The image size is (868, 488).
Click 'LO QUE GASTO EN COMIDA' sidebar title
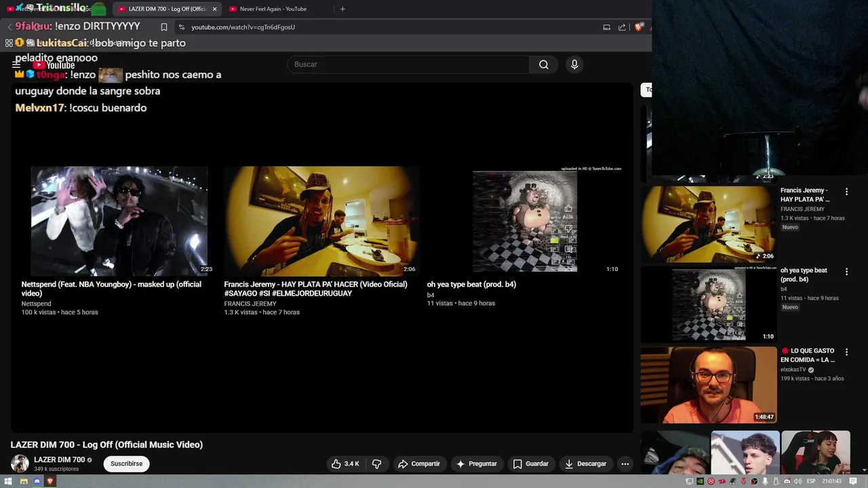click(808, 356)
